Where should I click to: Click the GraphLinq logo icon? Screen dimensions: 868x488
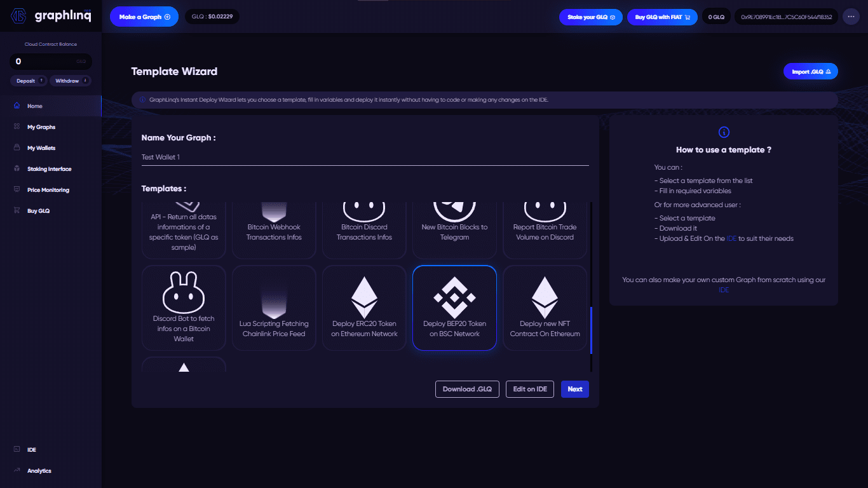[x=18, y=16]
